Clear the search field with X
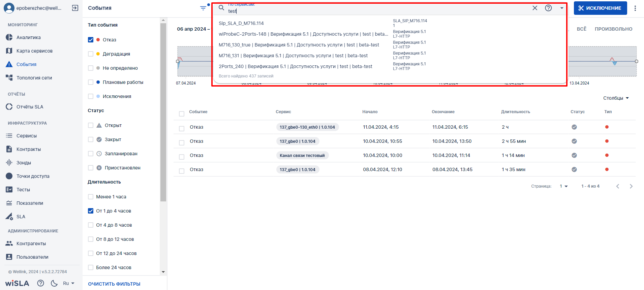Screen dimensions: 644x290 tap(535, 8)
